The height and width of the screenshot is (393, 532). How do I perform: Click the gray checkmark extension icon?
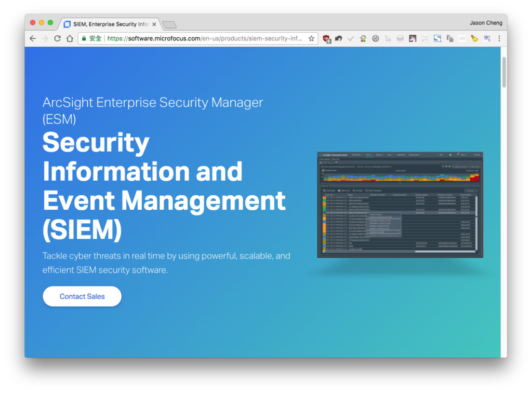point(351,38)
